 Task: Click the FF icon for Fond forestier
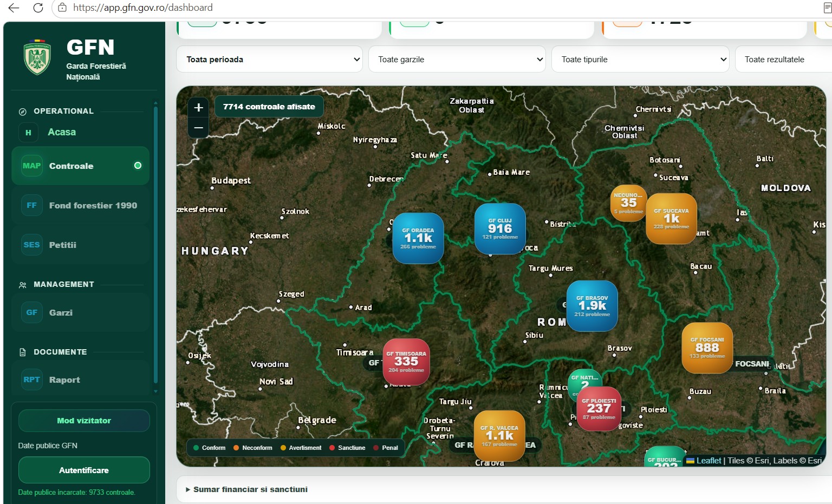[31, 205]
